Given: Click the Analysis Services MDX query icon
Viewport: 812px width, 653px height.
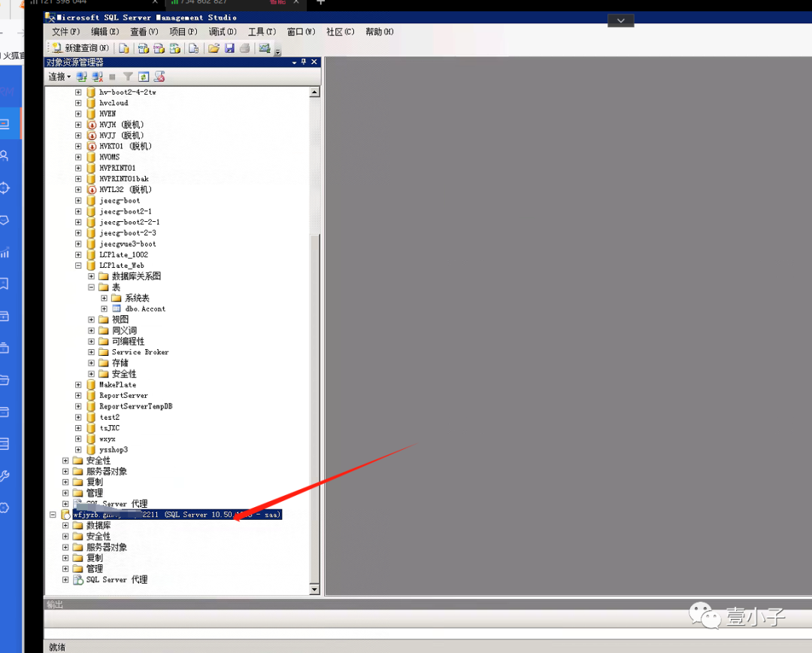Looking at the screenshot, I should tap(144, 48).
